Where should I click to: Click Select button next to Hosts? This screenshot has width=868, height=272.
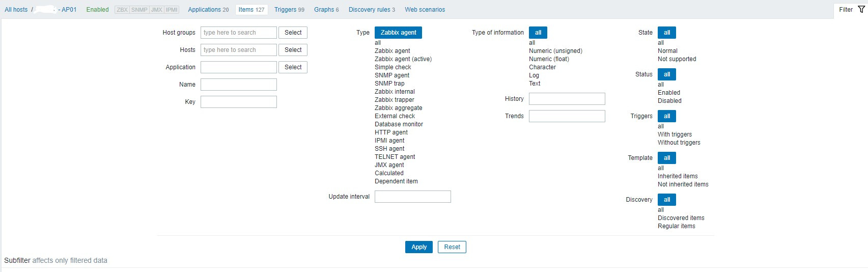coord(293,50)
